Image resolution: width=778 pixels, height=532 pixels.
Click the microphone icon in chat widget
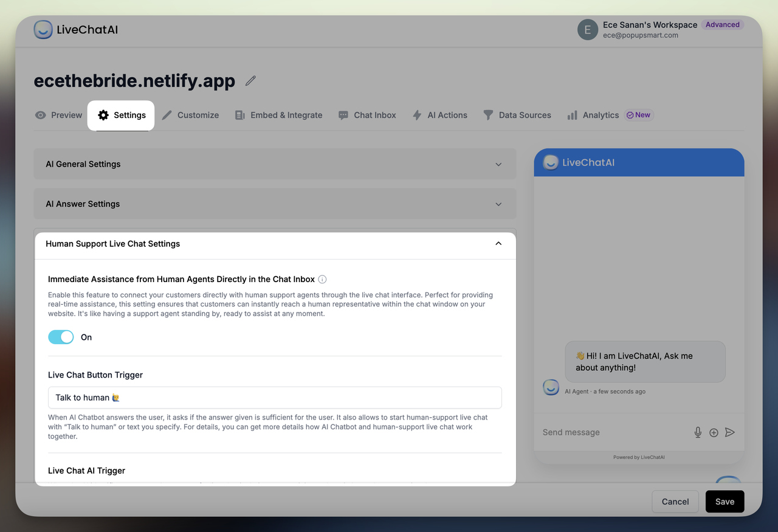698,432
